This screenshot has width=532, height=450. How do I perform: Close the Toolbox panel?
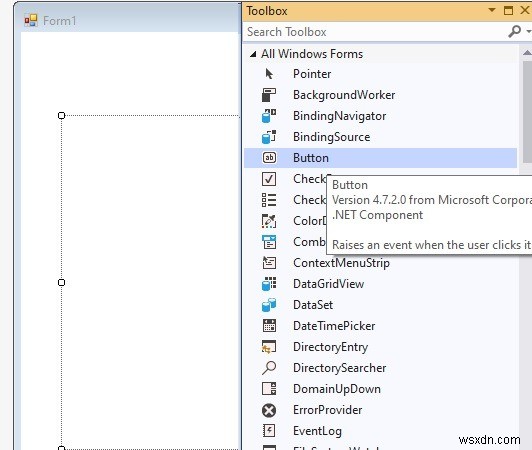pos(525,11)
